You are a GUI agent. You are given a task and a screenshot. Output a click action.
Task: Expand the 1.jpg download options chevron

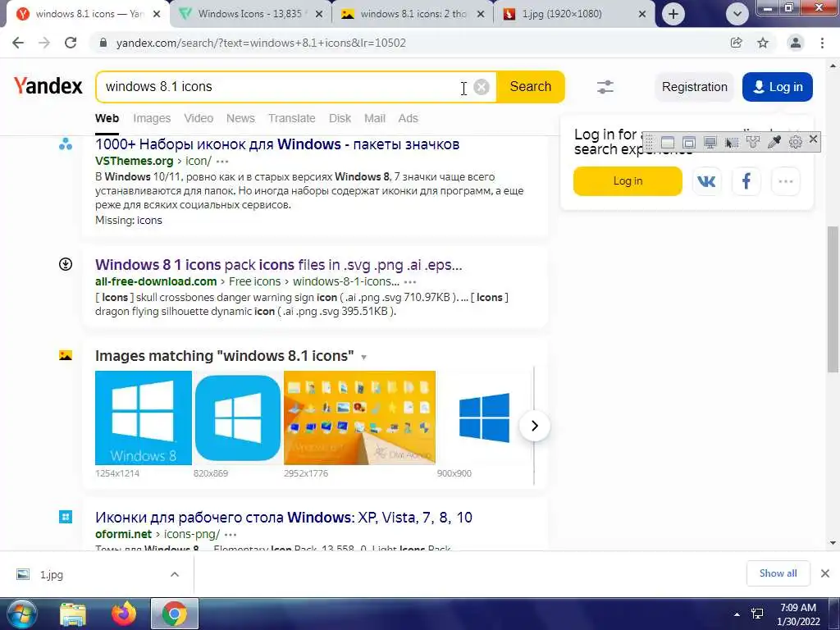175,574
